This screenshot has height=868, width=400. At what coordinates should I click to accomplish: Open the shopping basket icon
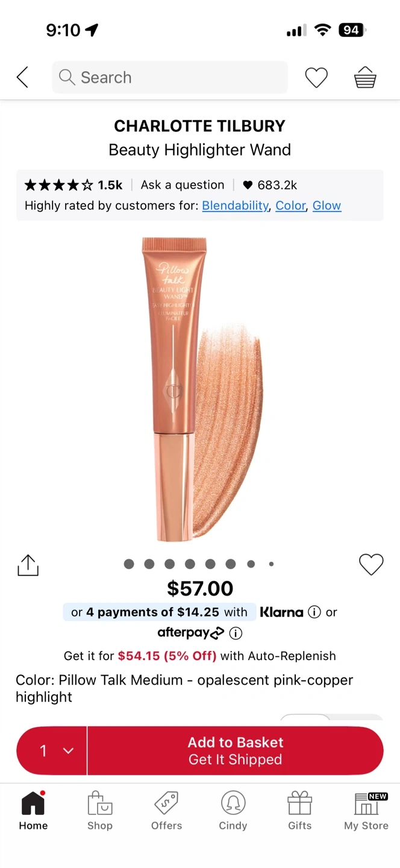[x=365, y=78]
